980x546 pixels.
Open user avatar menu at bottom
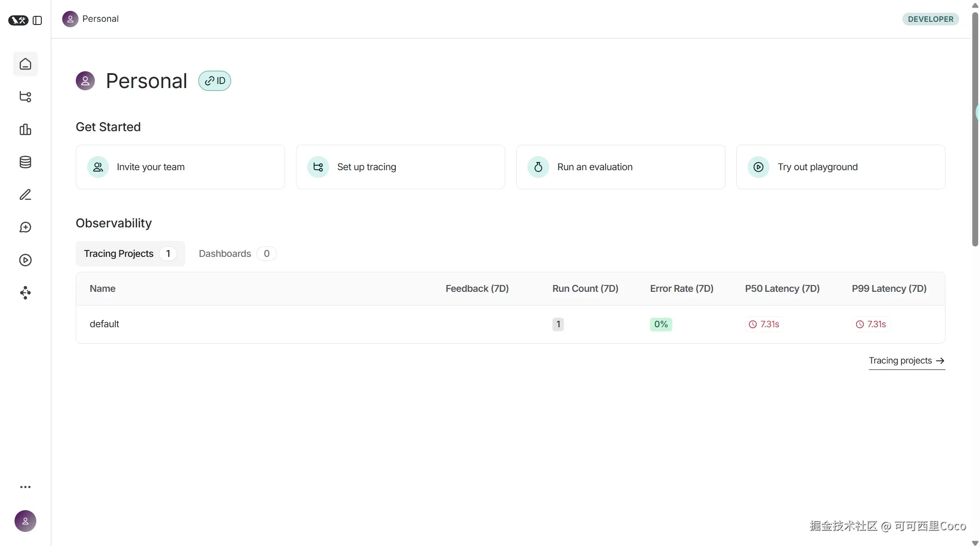pos(25,521)
